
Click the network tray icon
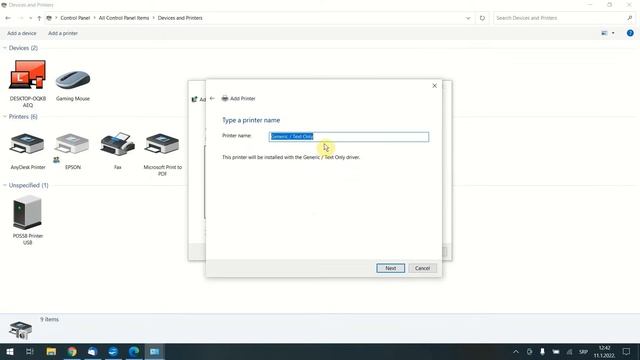click(569, 352)
